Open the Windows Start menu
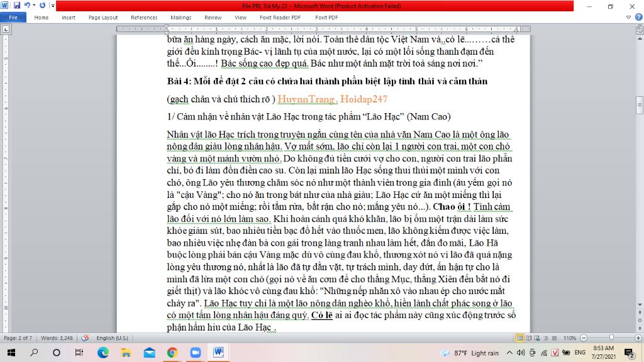 [x=11, y=353]
